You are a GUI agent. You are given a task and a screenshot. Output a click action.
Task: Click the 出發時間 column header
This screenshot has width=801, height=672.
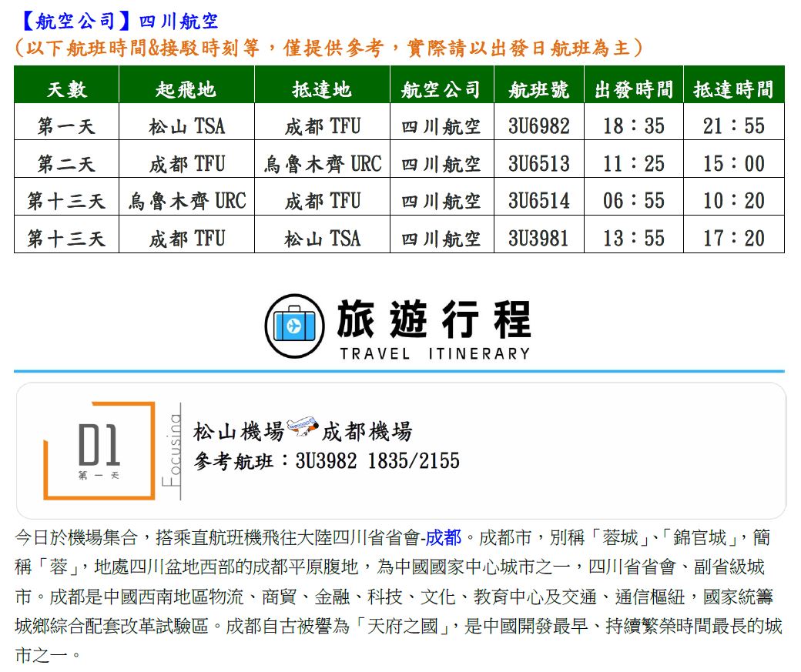click(x=633, y=89)
